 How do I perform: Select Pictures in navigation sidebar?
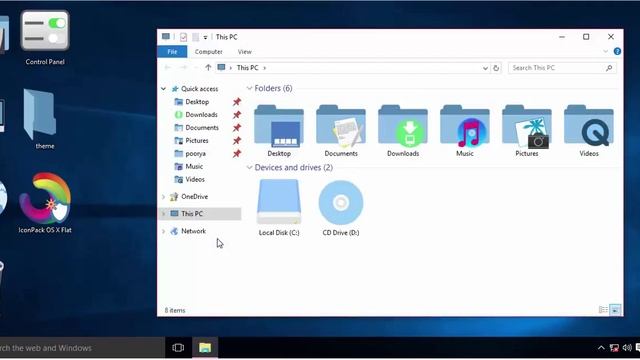[x=197, y=141]
